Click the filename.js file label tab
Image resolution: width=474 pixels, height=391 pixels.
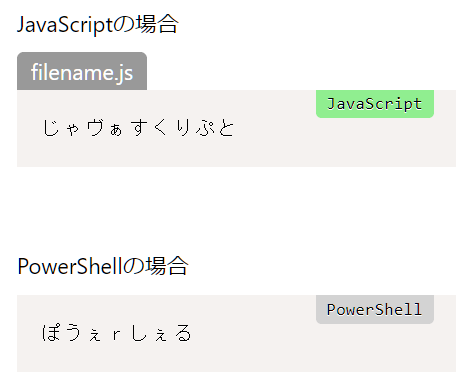pos(82,71)
